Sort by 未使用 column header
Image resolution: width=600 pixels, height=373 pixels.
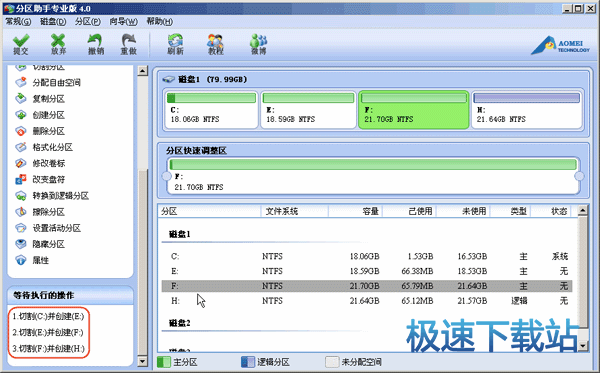(x=463, y=211)
